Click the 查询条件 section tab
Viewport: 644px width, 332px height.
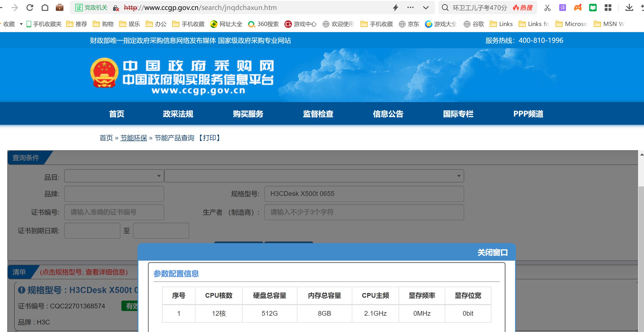pyautogui.click(x=26, y=158)
